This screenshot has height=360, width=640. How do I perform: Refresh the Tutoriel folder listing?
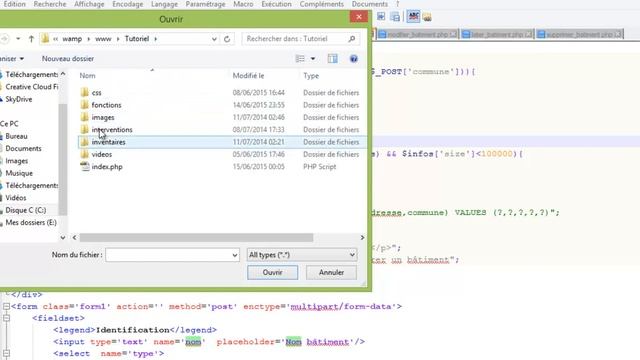click(227, 39)
